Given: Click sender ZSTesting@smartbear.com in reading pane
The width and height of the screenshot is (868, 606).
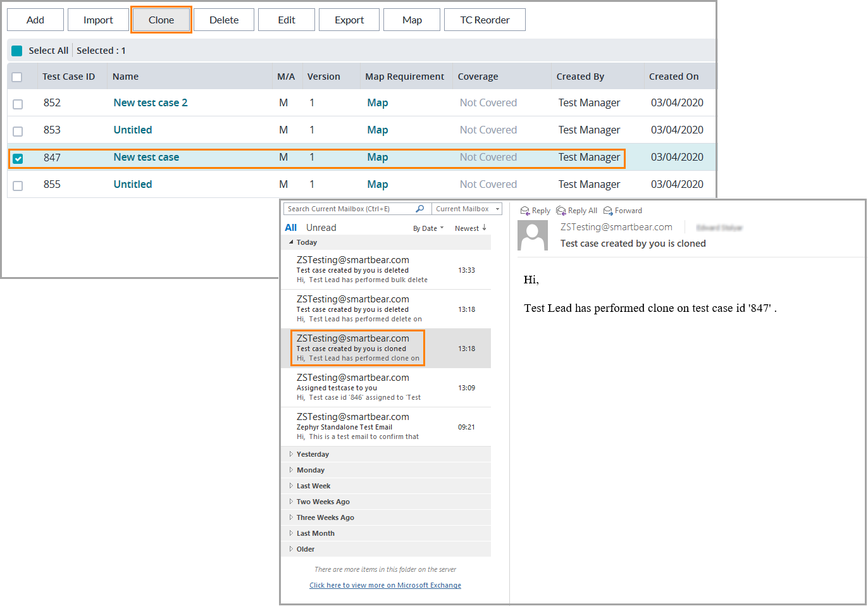Looking at the screenshot, I should (616, 227).
